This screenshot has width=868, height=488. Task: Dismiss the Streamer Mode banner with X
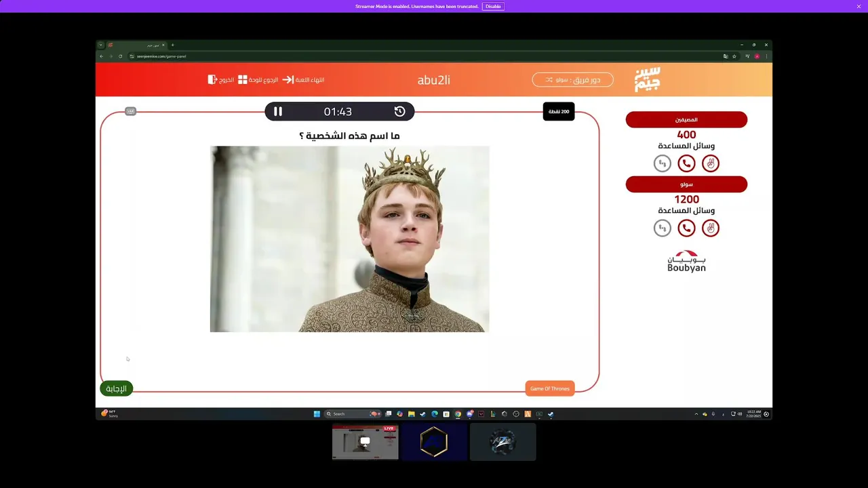(859, 6)
